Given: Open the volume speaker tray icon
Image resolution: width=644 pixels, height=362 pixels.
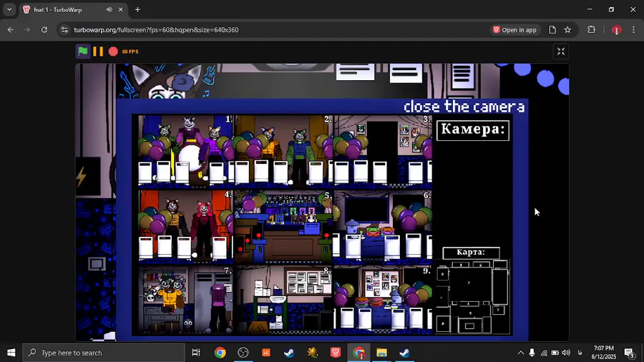Looking at the screenshot, I should click(566, 353).
